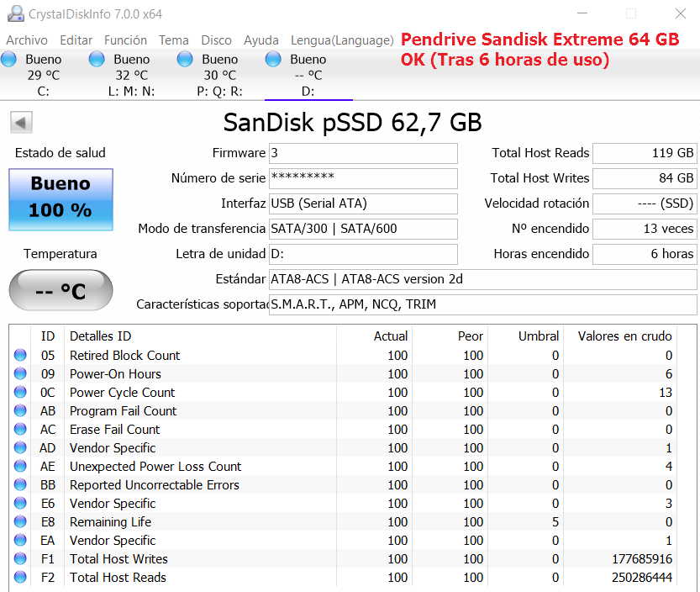
Task: Switch to the P: Q: R: disk tab
Action: click(x=219, y=75)
